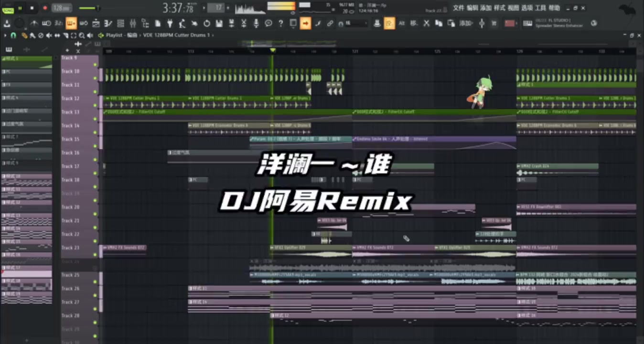
Task: Click the copy icon in toolbar
Action: pyautogui.click(x=439, y=23)
